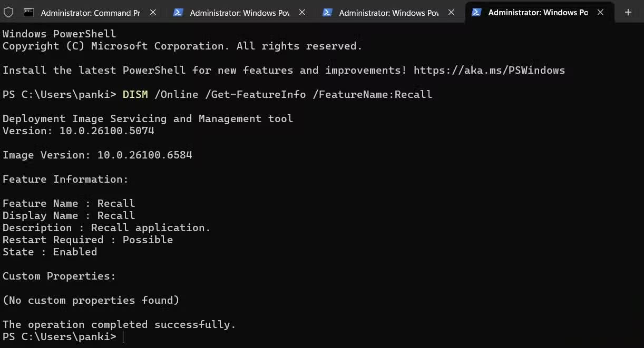Image resolution: width=644 pixels, height=348 pixels.
Task: Click the PowerShell icon on the active tab
Action: click(476, 12)
